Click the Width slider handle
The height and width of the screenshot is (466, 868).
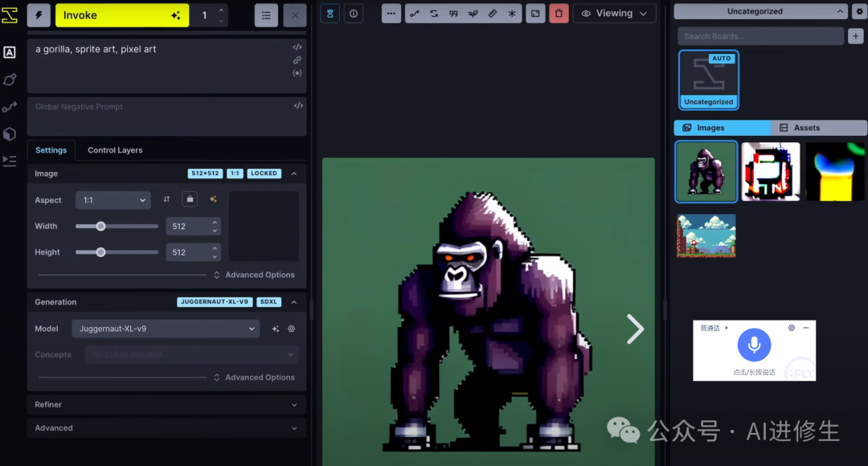tap(100, 227)
